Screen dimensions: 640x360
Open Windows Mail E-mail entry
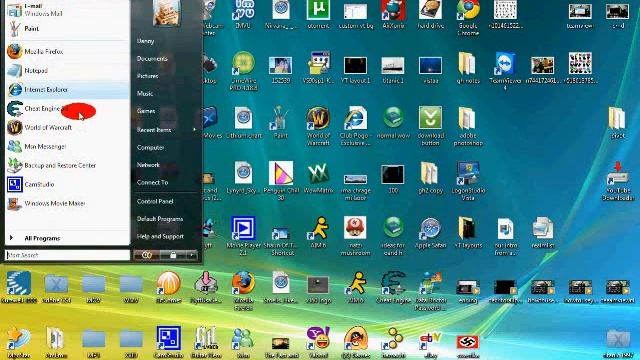coord(67,9)
